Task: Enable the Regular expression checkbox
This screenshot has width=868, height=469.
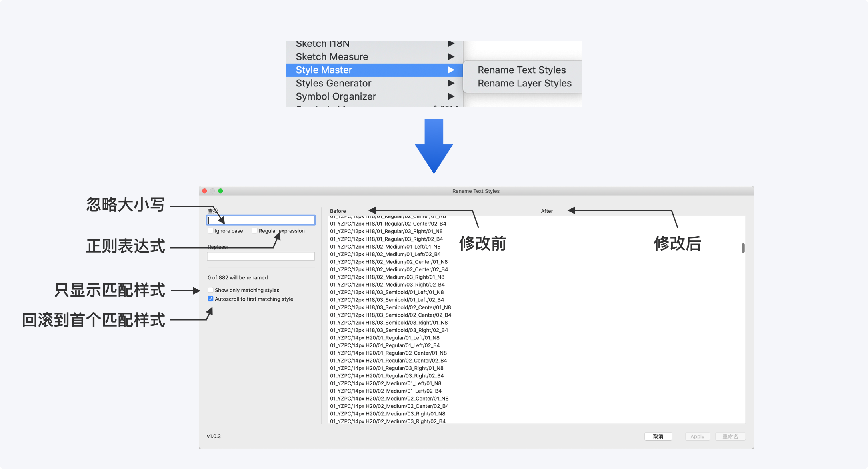Action: [254, 231]
